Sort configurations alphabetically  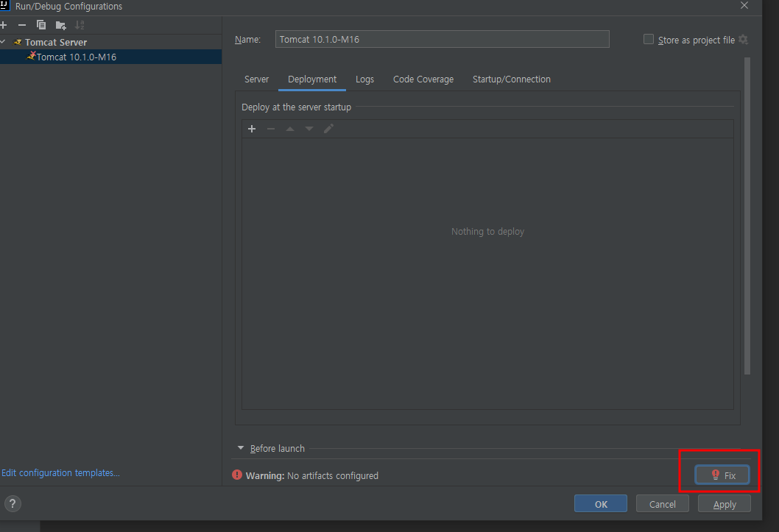80,25
